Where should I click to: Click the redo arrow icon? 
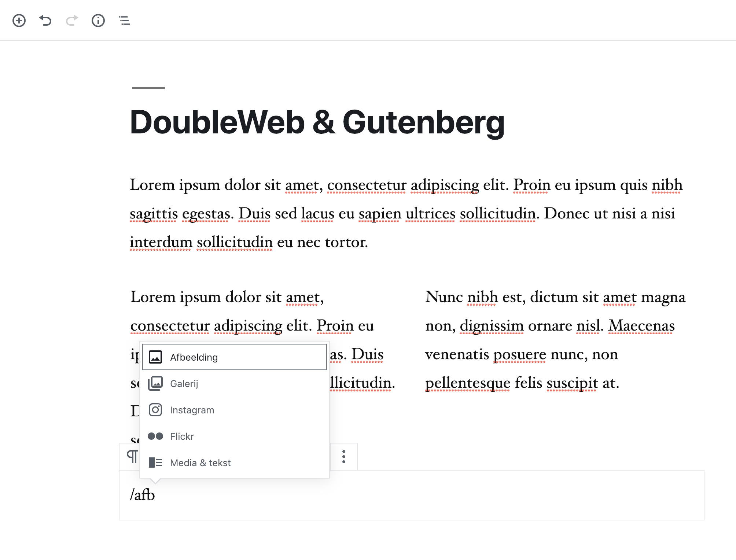(72, 20)
